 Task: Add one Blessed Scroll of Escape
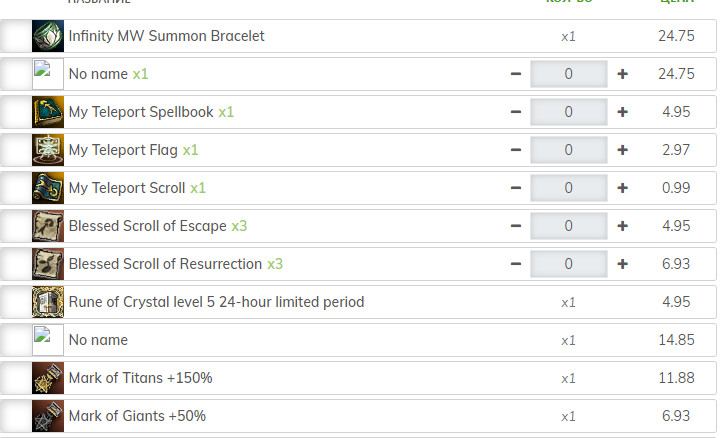622,226
